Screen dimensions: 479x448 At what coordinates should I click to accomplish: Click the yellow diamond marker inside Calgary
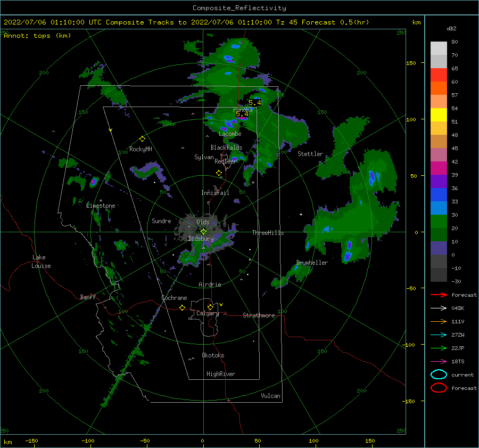point(210,307)
